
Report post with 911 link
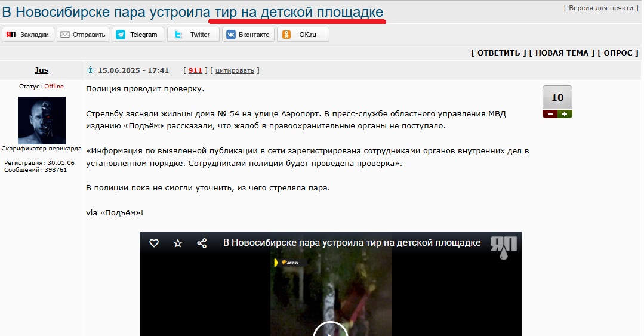click(x=195, y=70)
